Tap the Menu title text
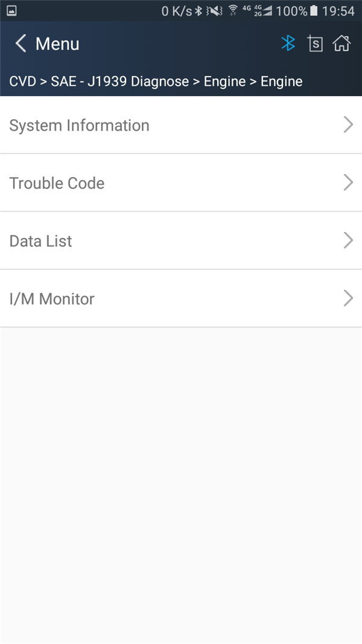The height and width of the screenshot is (644, 362). (x=57, y=43)
